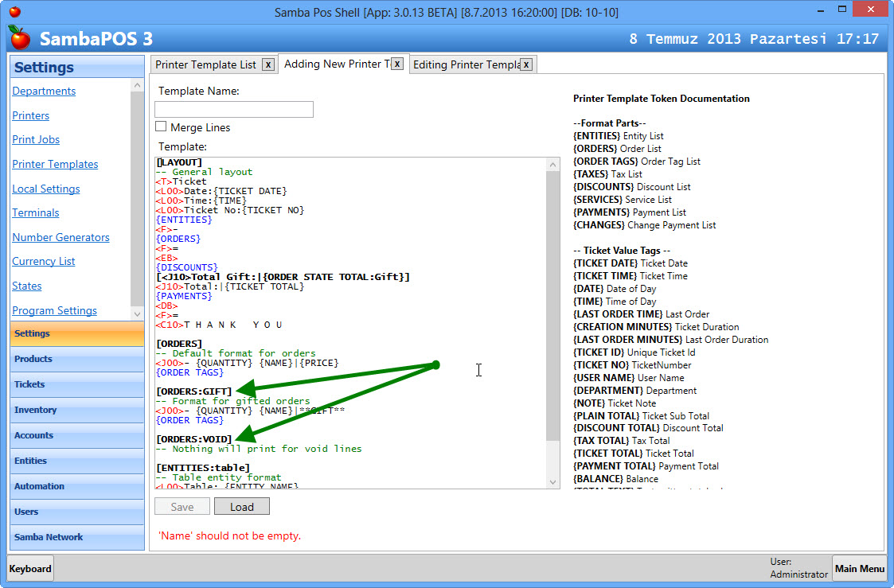
Task: Close the Editing Printer Template tab
Action: pyautogui.click(x=526, y=64)
